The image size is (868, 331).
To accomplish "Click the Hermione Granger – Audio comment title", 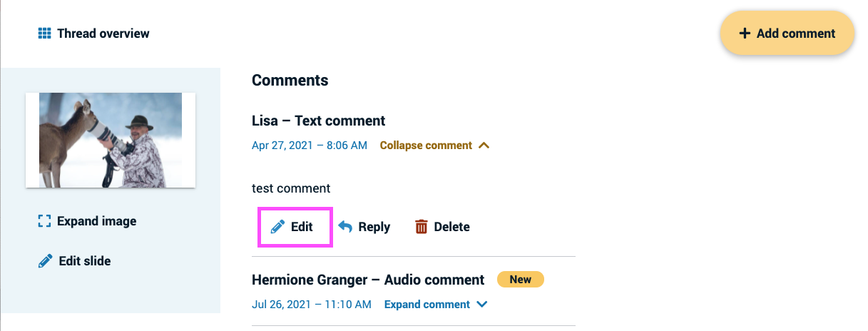I will pos(368,280).
